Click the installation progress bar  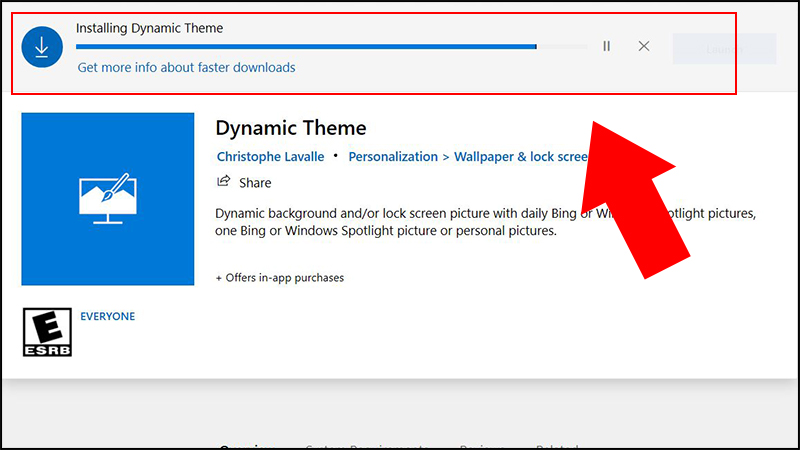(332, 46)
